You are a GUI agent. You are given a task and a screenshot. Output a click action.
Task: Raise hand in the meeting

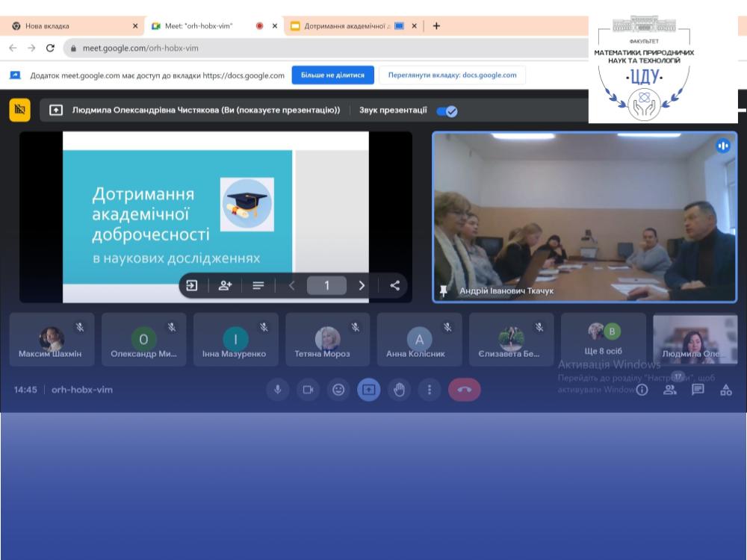click(399, 390)
